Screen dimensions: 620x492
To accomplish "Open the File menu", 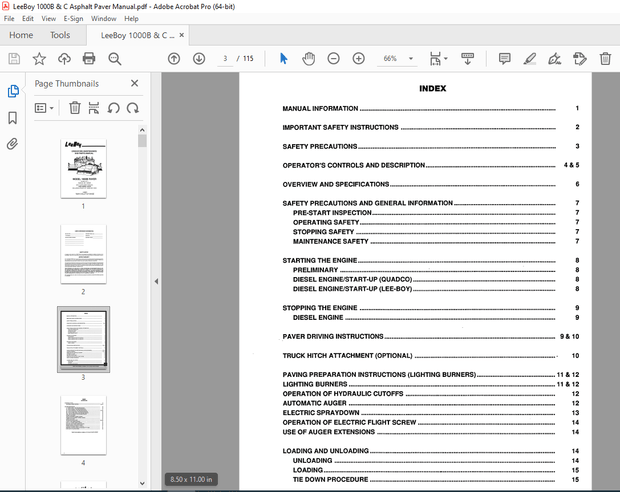I will click(x=9, y=19).
